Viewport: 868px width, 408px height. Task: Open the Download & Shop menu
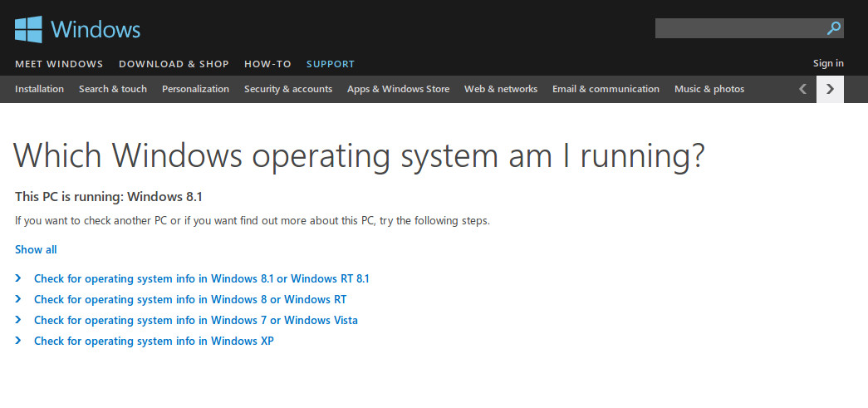tap(174, 64)
